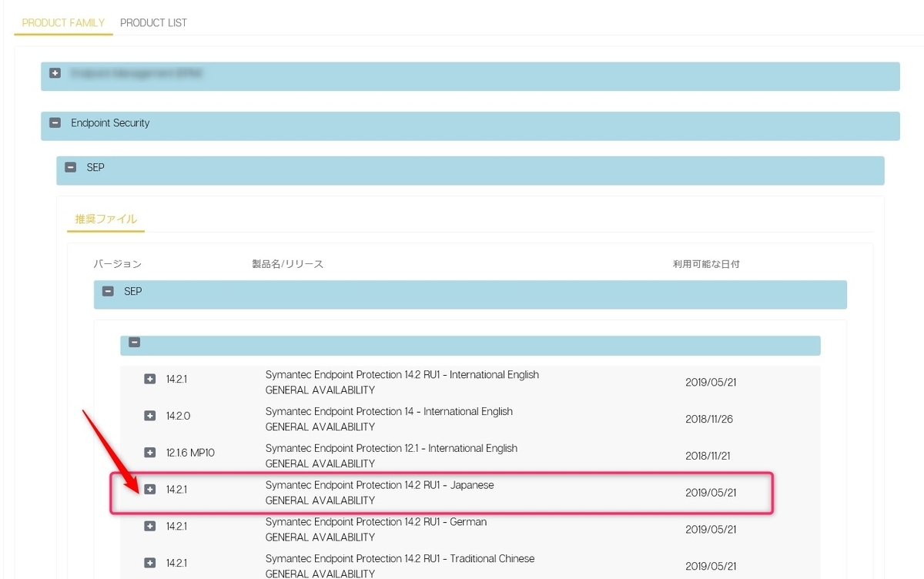
Task: Switch to the PRODUCT FAMILY tab
Action: pos(63,23)
